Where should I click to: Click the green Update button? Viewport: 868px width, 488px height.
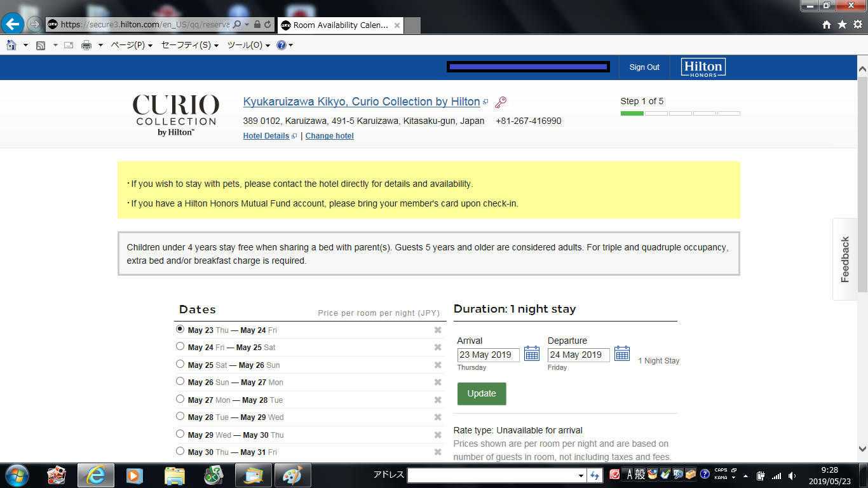point(482,393)
